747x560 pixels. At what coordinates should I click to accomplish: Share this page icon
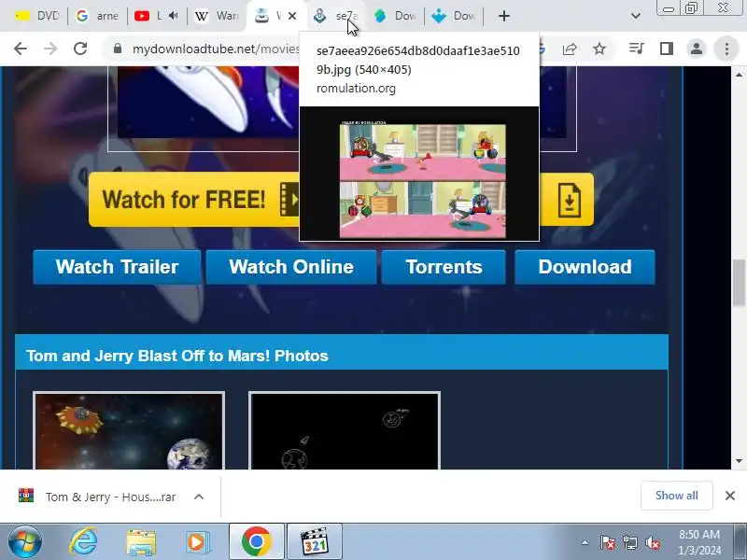pos(570,49)
